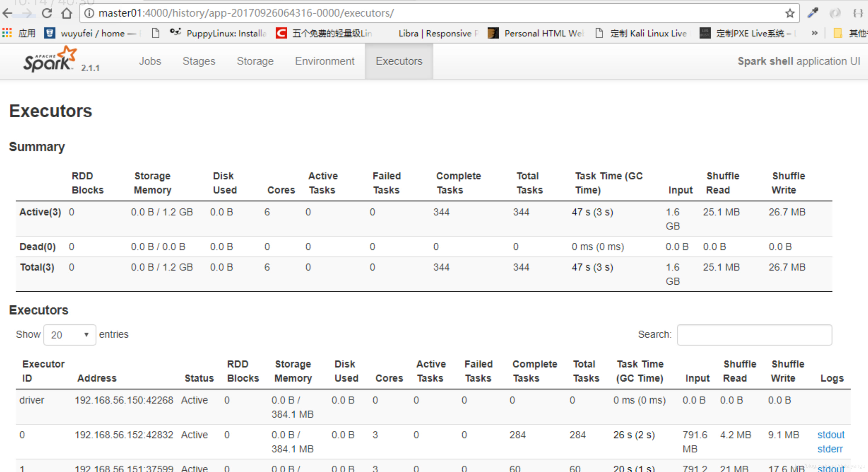Switch to the Environment tab
Viewport: 868px width, 472px height.
tap(324, 61)
